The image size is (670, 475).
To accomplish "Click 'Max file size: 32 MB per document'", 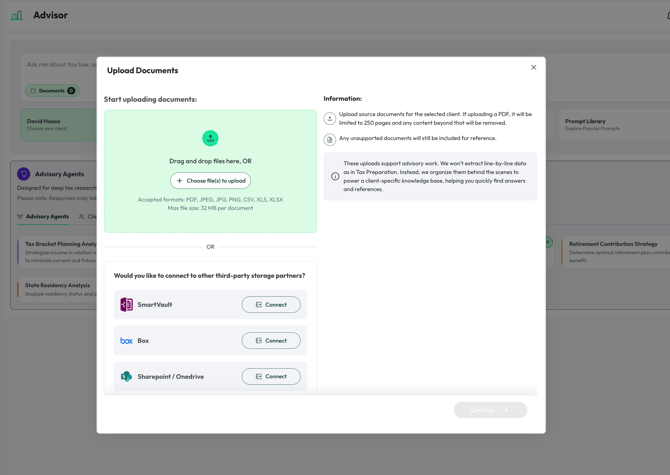I will [x=210, y=208].
